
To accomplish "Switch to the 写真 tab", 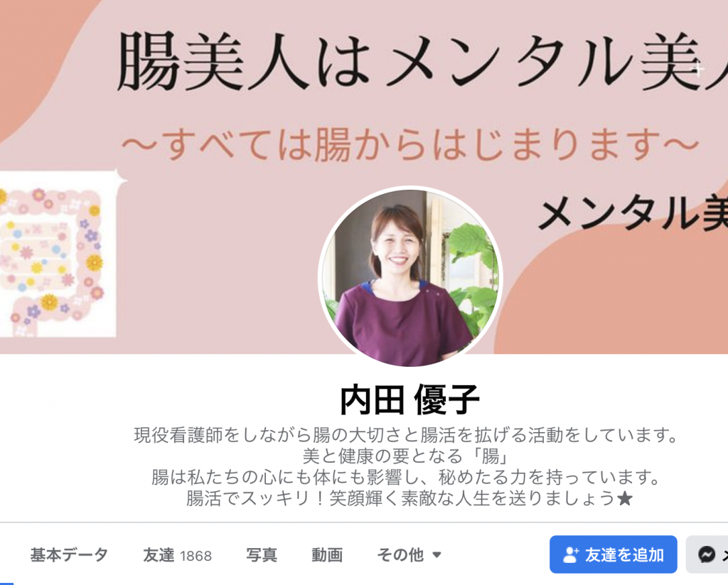I will click(262, 555).
